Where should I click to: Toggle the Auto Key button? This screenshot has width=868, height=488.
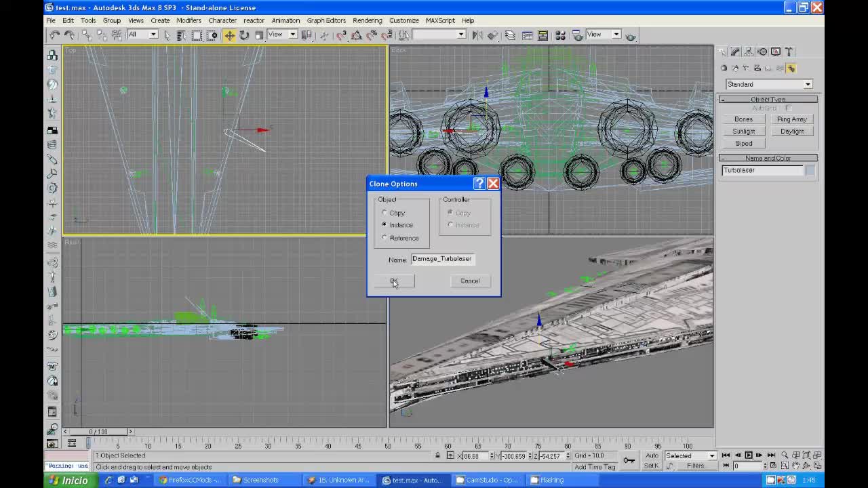pyautogui.click(x=652, y=455)
